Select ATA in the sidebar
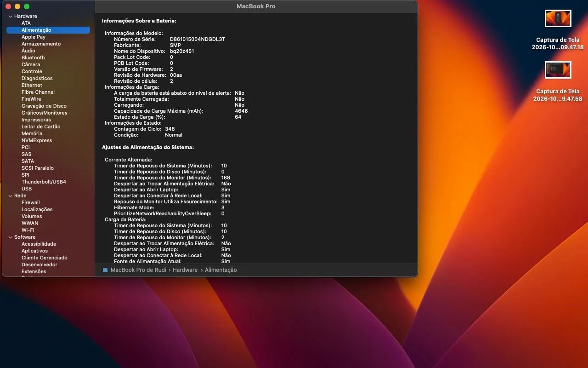Screen dimensions: 588x368 (26, 23)
